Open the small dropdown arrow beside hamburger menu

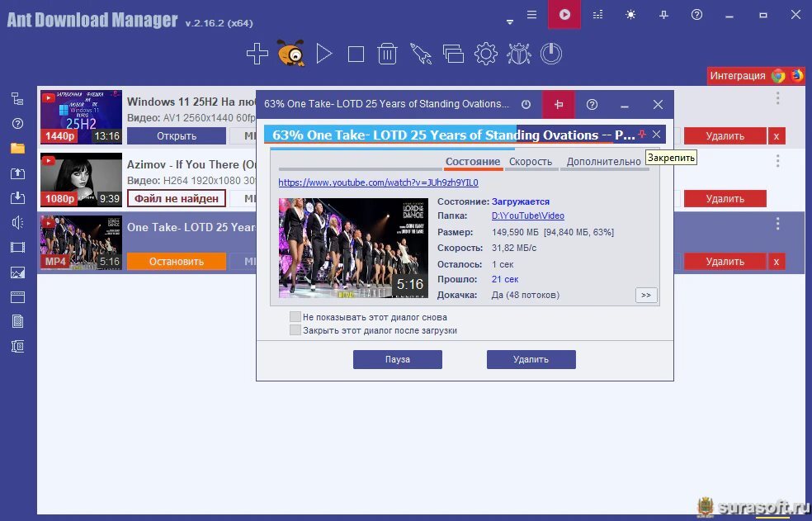coord(510,21)
